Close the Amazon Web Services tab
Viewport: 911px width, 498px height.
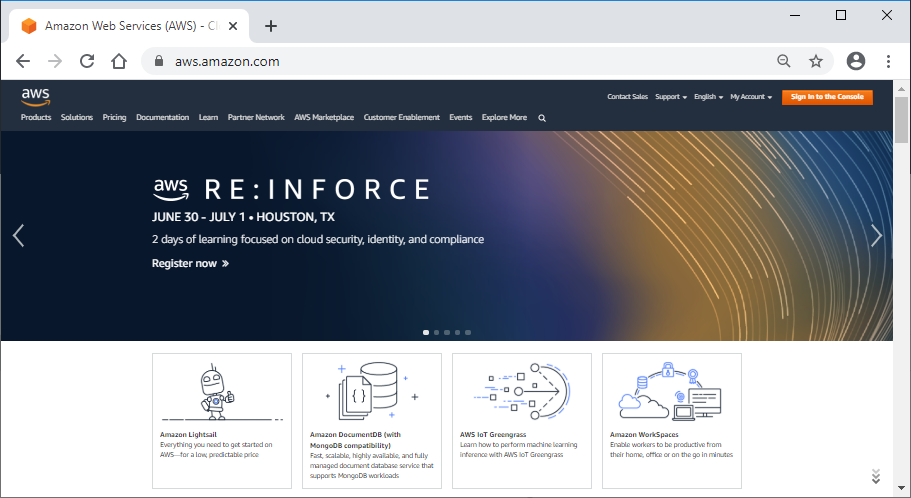[233, 26]
